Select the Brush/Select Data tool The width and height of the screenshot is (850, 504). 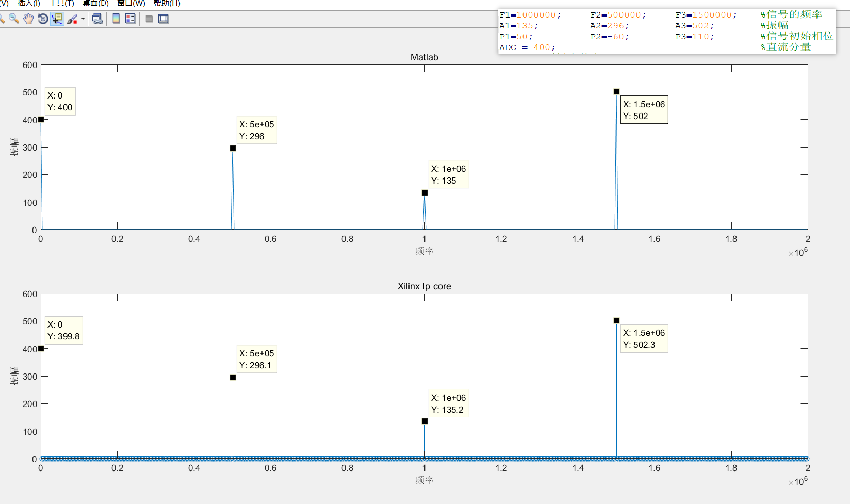coord(72,19)
